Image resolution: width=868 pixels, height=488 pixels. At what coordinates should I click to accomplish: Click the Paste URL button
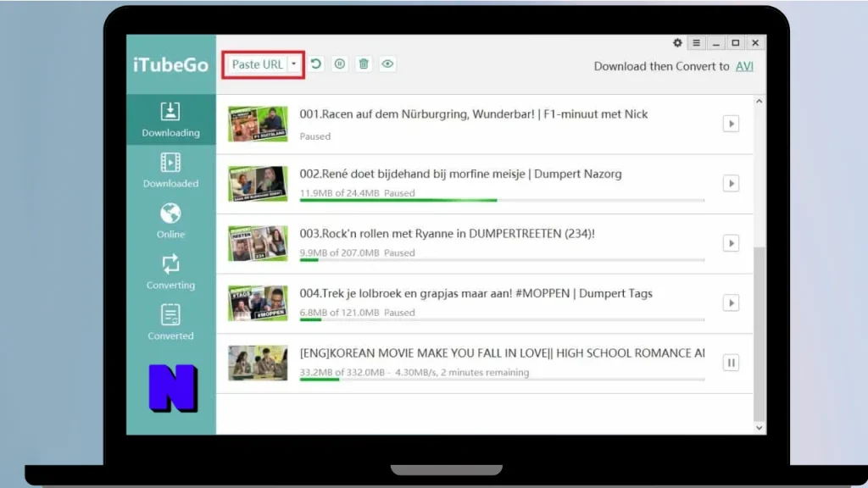pyautogui.click(x=257, y=64)
